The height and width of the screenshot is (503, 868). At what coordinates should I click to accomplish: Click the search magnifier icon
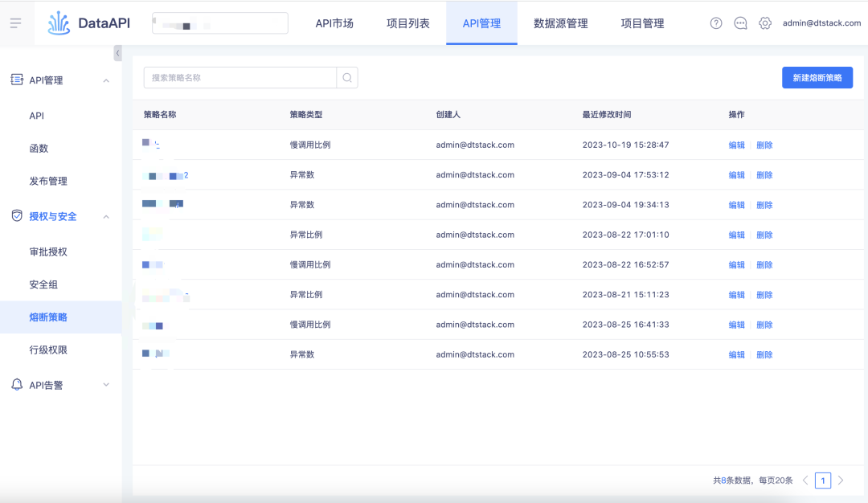pyautogui.click(x=347, y=78)
